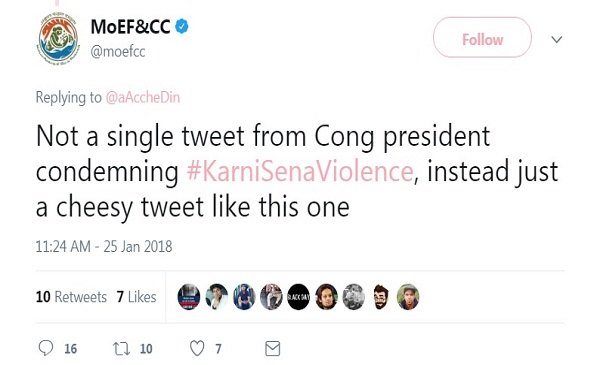View the 7 Likes list
Viewport: 600px width, 365px height.
(x=137, y=297)
